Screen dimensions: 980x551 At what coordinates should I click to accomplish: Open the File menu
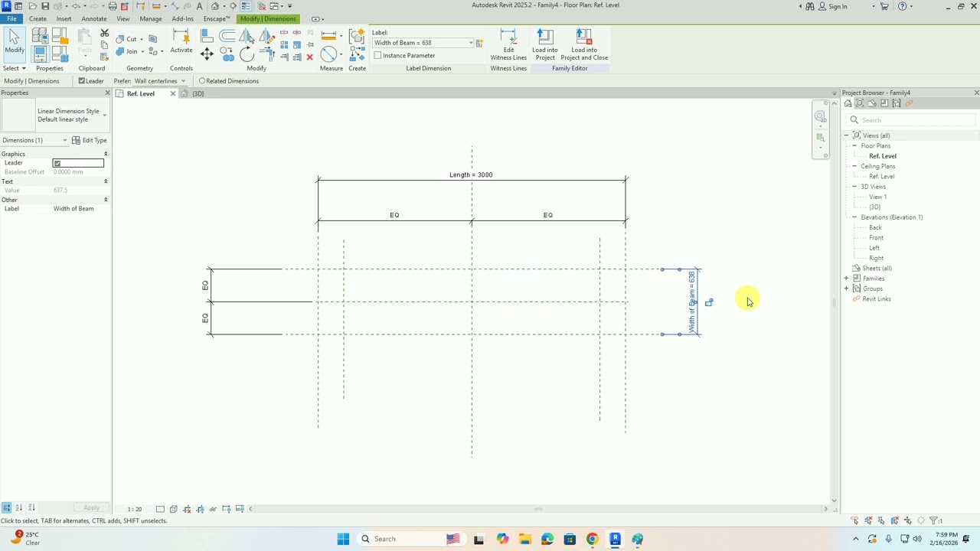pyautogui.click(x=11, y=18)
